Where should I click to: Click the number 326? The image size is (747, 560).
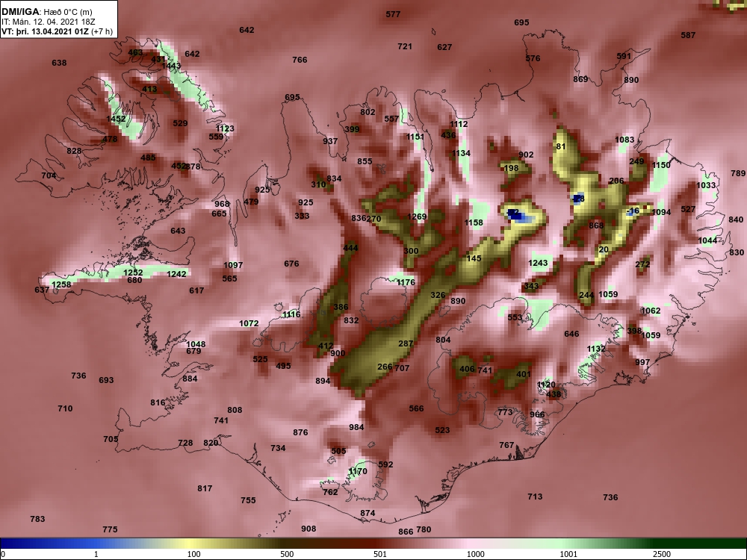(438, 295)
